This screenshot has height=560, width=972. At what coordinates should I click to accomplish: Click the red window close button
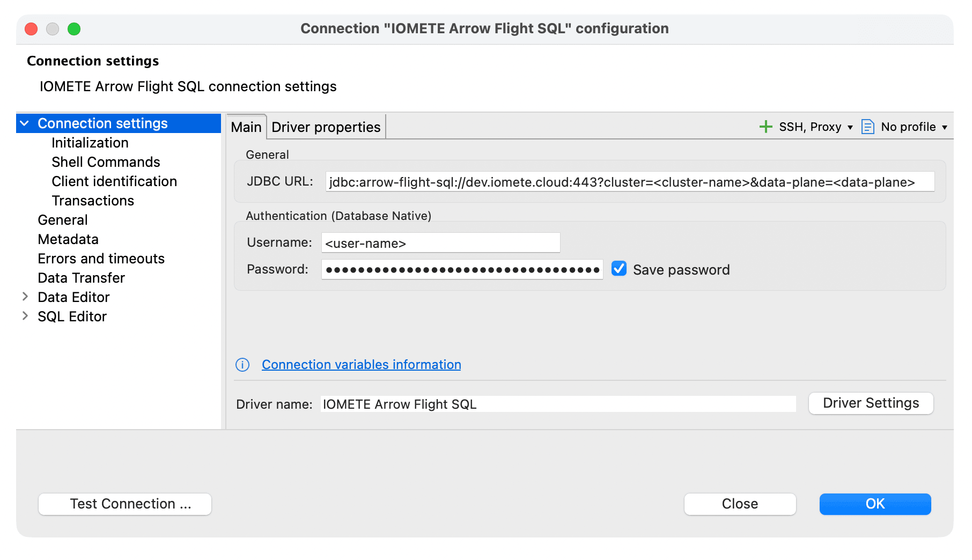(x=31, y=29)
